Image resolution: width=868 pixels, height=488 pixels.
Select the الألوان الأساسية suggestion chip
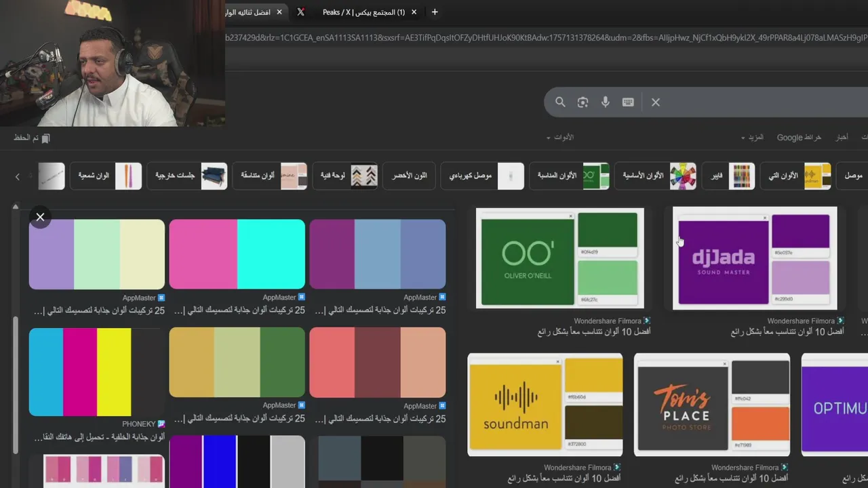pyautogui.click(x=656, y=176)
